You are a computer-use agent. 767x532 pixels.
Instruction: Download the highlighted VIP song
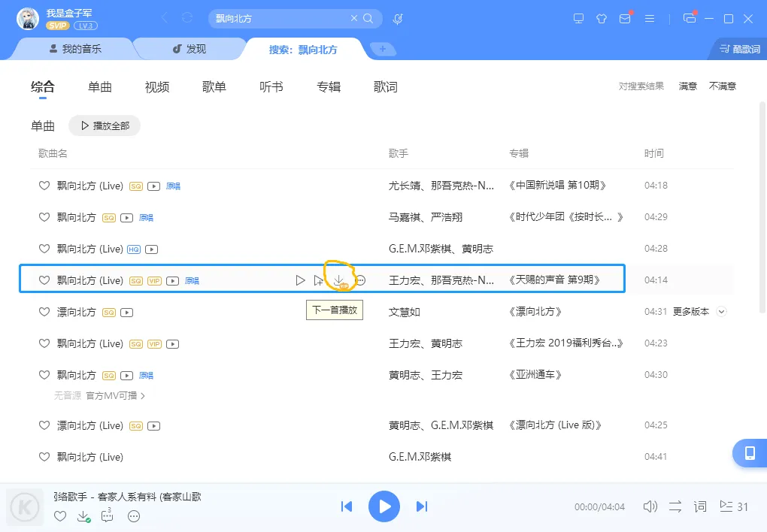pyautogui.click(x=339, y=281)
